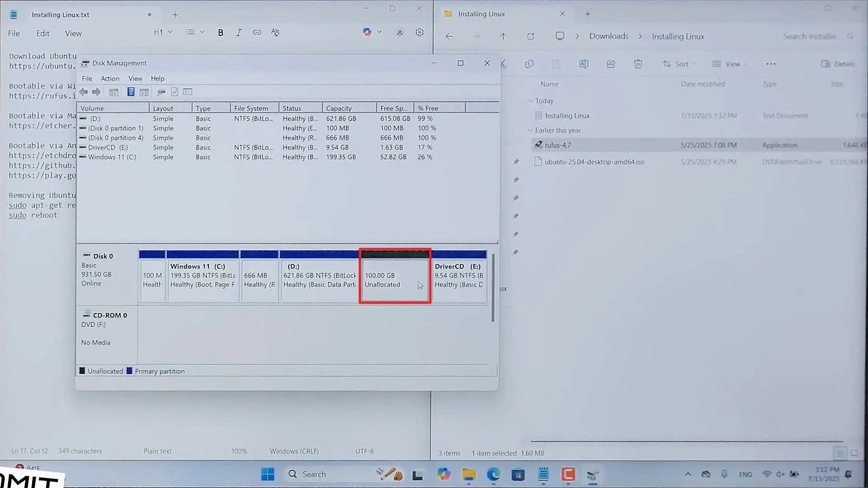
Task: Click the Disk Management vertical scrollbar
Action: point(493,287)
